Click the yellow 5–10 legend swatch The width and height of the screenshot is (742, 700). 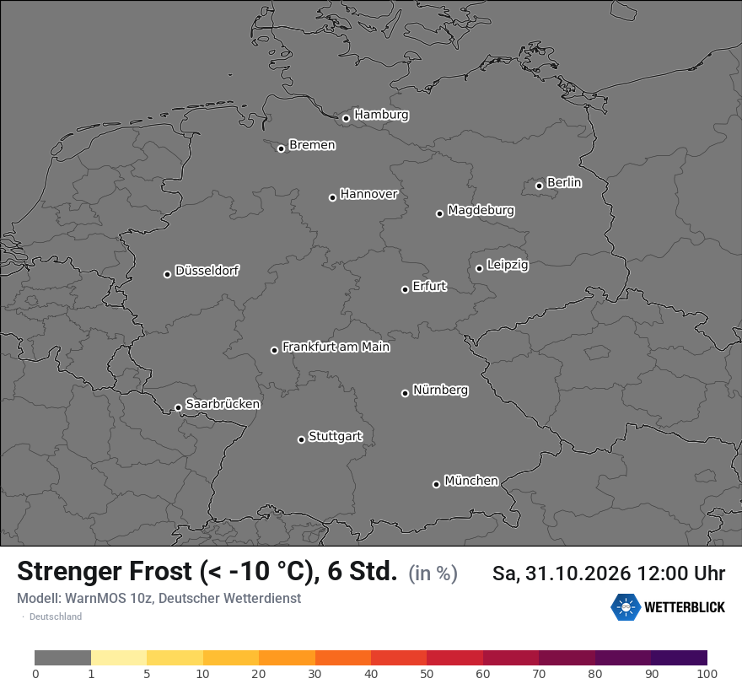point(175,657)
